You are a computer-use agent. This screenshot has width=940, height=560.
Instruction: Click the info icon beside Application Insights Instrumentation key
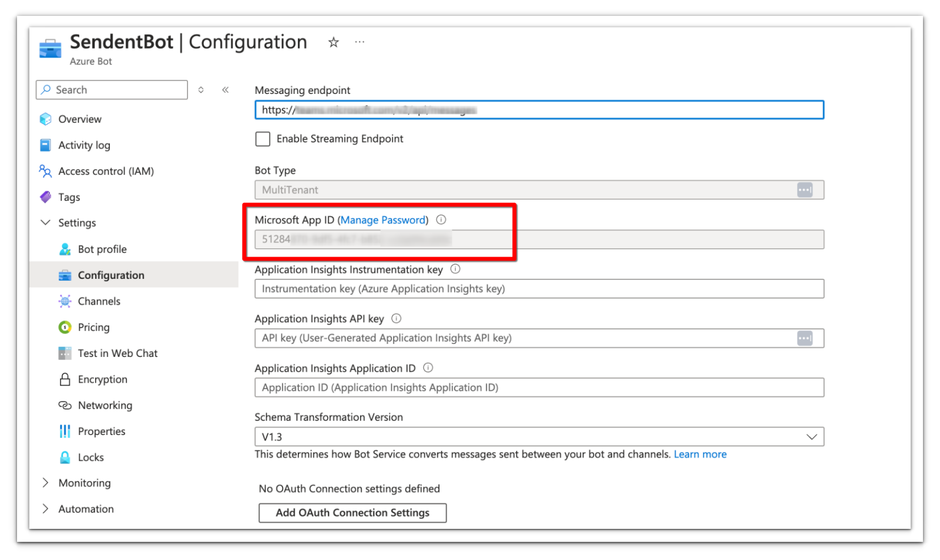pyautogui.click(x=455, y=269)
